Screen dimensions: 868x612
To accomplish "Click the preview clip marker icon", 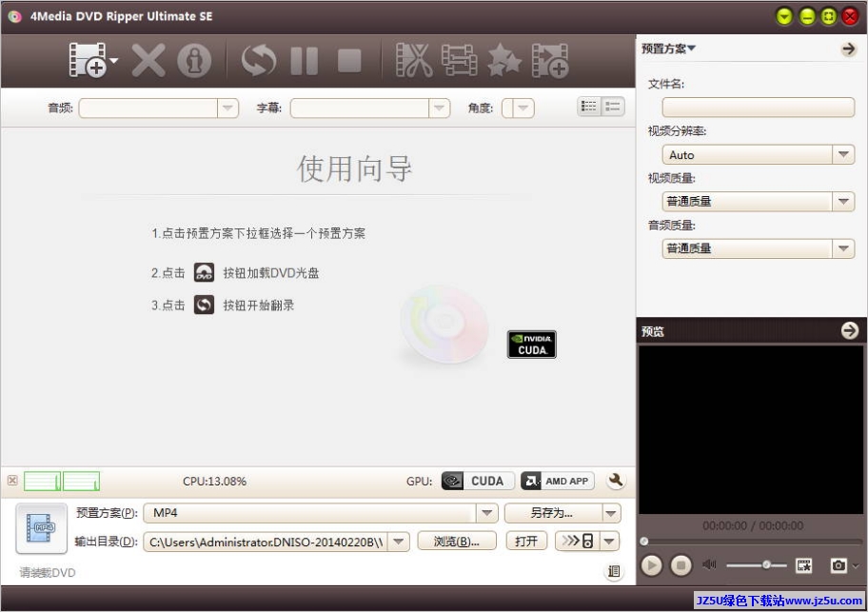I will coord(803,565).
